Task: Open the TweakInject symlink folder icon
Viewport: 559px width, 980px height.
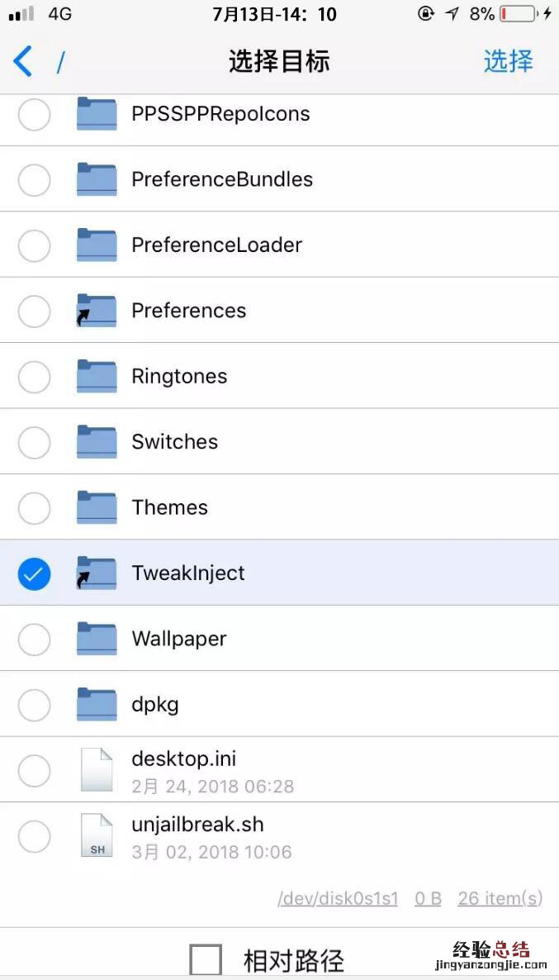Action: [96, 573]
